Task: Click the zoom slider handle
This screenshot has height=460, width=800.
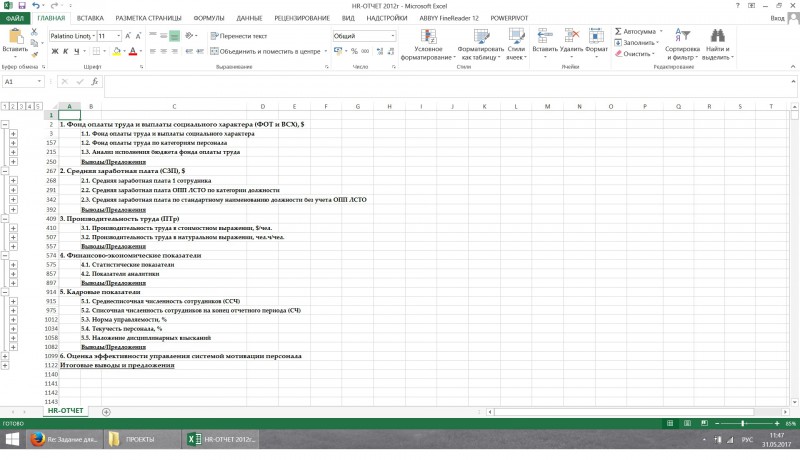Action: [x=743, y=423]
